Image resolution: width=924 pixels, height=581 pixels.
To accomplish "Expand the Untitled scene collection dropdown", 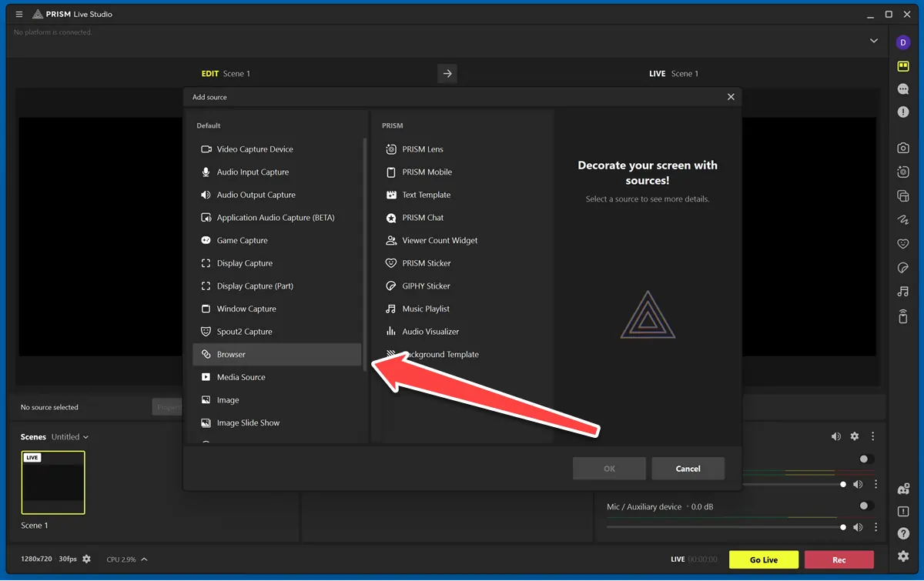I will (70, 437).
